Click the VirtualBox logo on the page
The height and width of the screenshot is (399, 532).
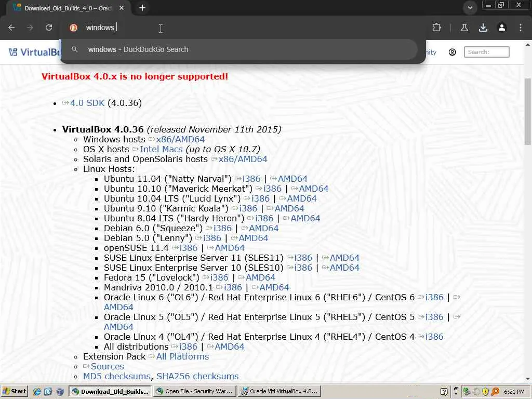34,52
